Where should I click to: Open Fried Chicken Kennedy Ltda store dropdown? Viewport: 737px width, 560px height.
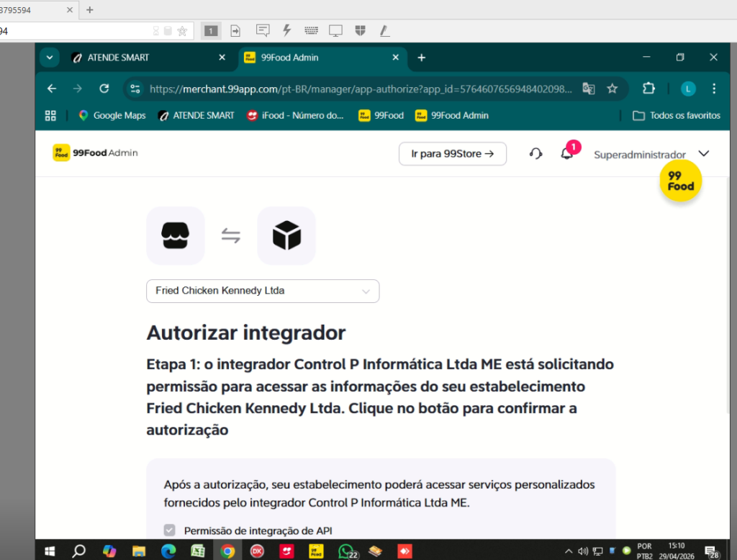(x=263, y=291)
